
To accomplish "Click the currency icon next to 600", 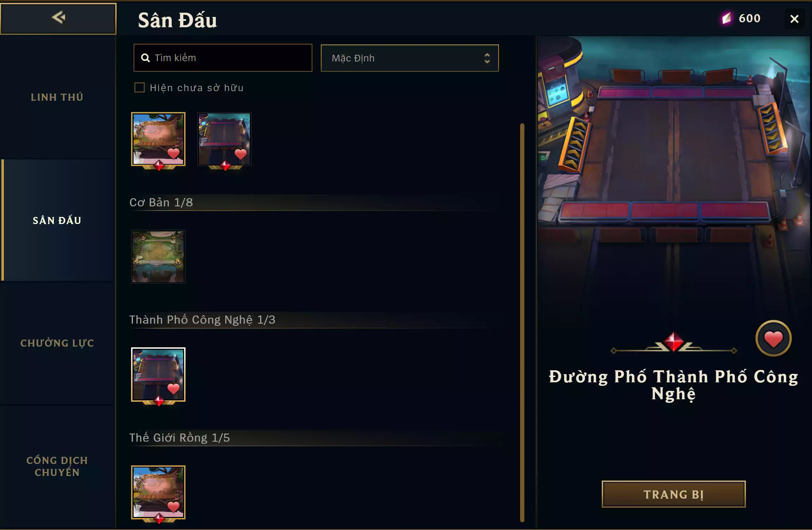I will pos(726,18).
